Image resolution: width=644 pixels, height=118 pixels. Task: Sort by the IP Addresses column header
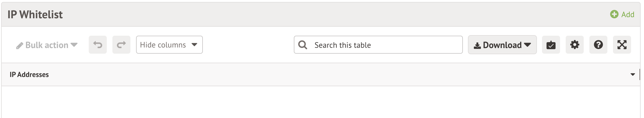[29, 75]
